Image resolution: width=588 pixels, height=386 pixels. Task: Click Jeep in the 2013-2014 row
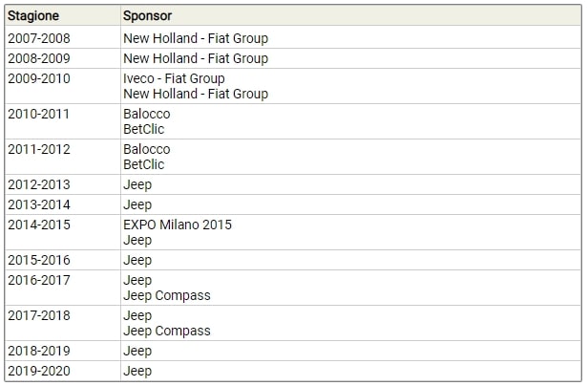click(x=137, y=205)
